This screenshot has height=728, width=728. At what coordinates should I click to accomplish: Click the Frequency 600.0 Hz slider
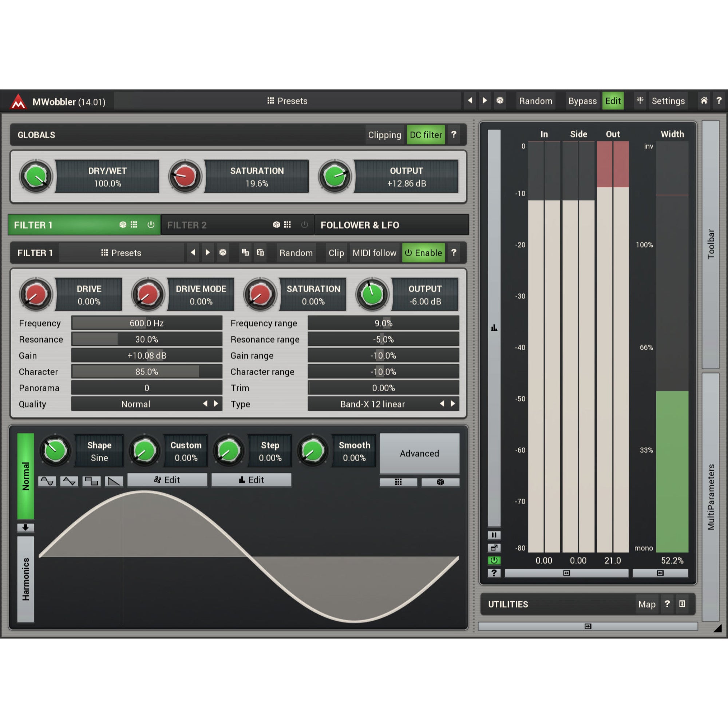[147, 323]
